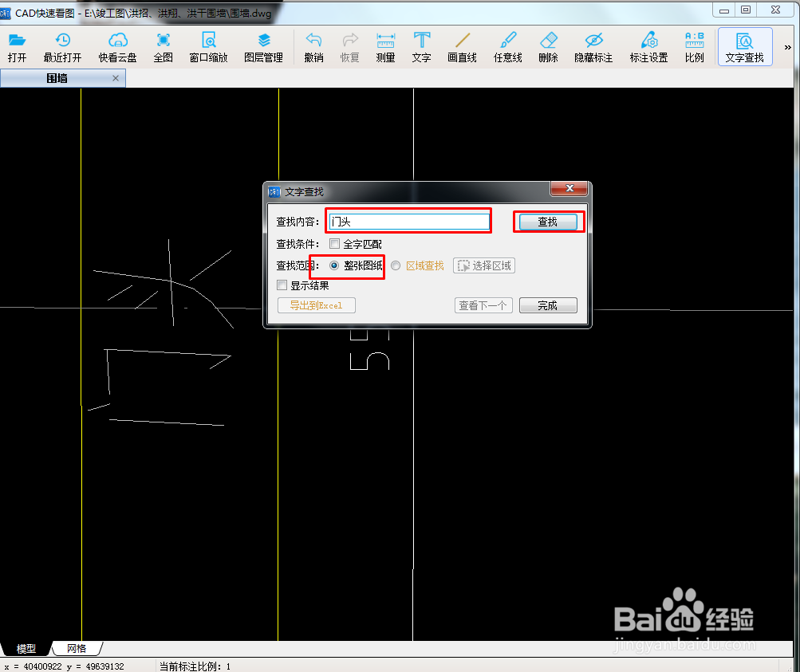This screenshot has width=800, height=672.
Task: Click the 当前标注比例 status text
Action: point(195,666)
